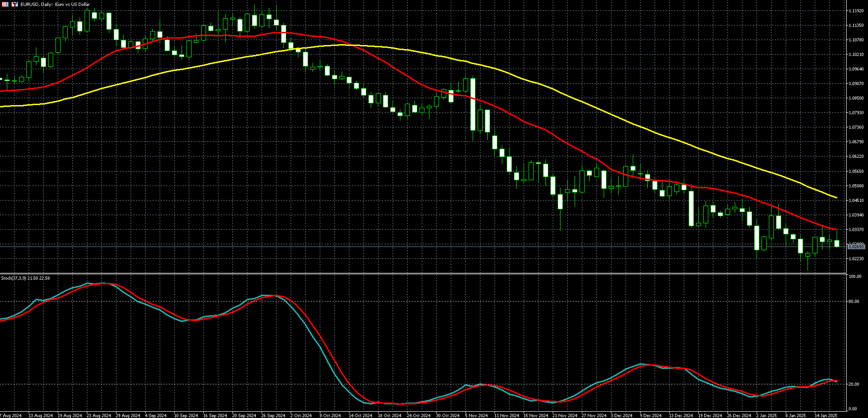Click the 1.03940 price scale label
Viewport: 868px width, 418px height.
click(856, 215)
